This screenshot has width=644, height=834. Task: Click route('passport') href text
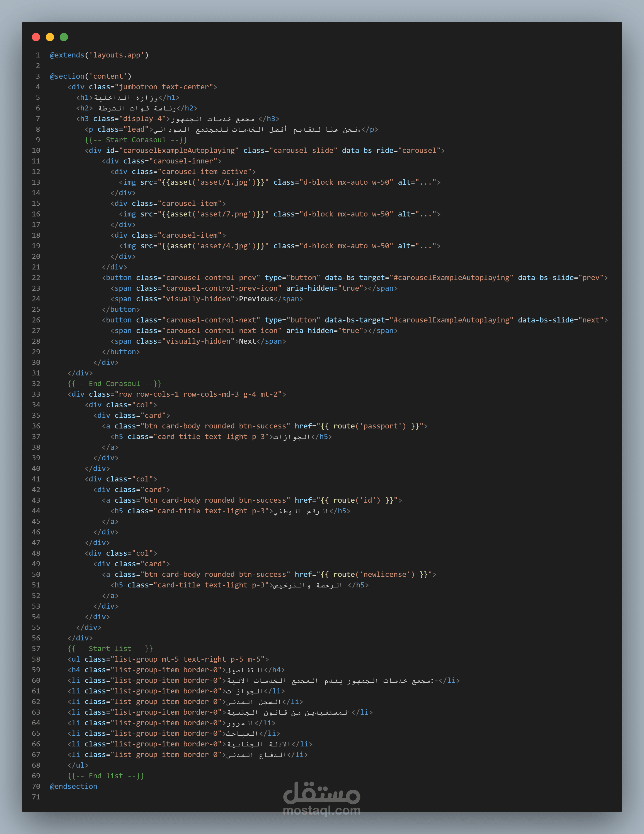[x=369, y=426]
